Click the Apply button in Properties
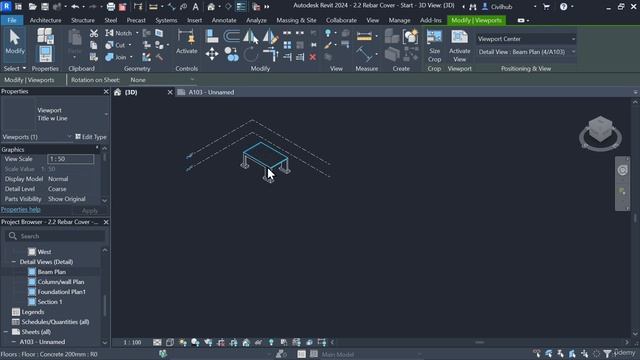 coord(90,211)
